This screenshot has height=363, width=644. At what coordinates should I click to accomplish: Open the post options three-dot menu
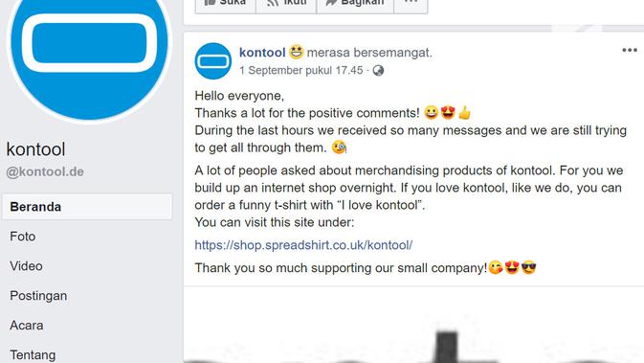[x=630, y=50]
